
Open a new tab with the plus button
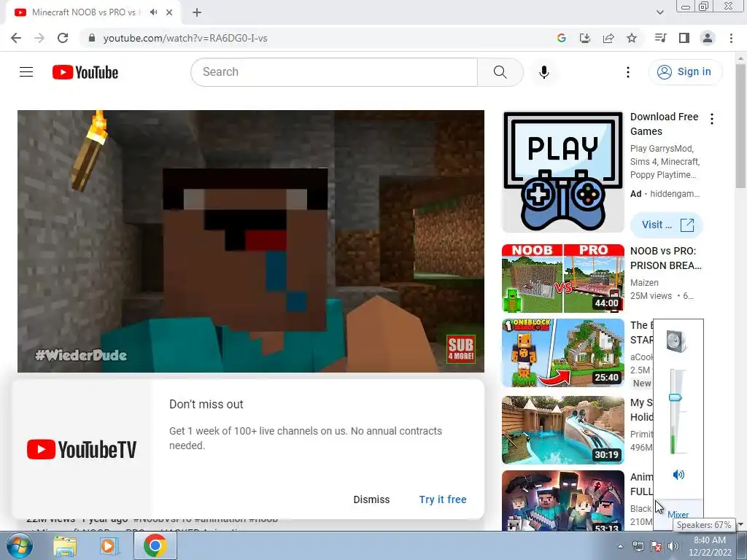pos(197,13)
